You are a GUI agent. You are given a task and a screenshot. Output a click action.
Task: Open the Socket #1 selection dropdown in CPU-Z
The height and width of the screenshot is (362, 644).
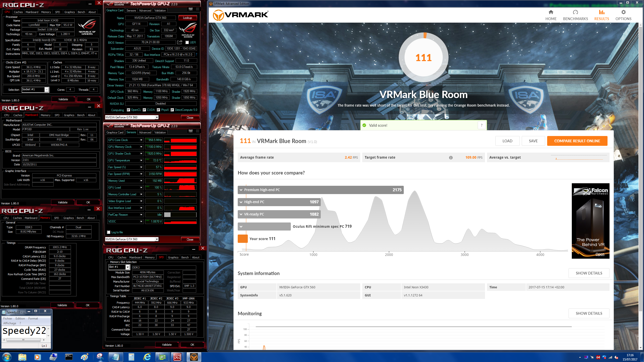point(47,90)
